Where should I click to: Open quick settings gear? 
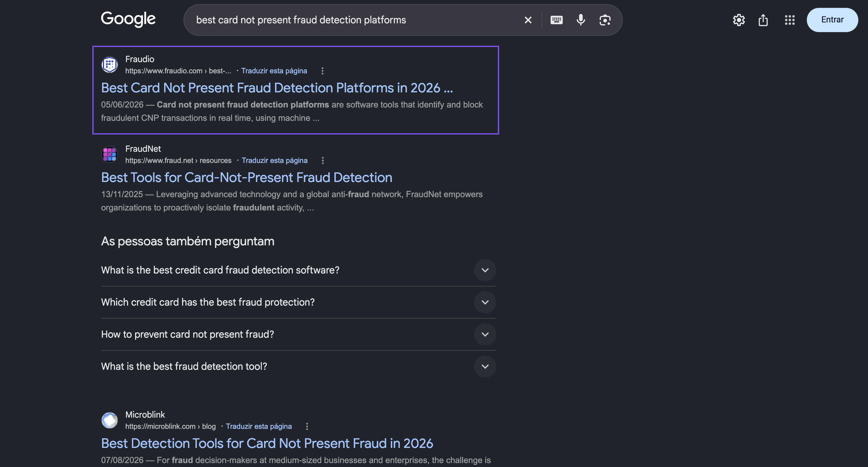coord(739,20)
